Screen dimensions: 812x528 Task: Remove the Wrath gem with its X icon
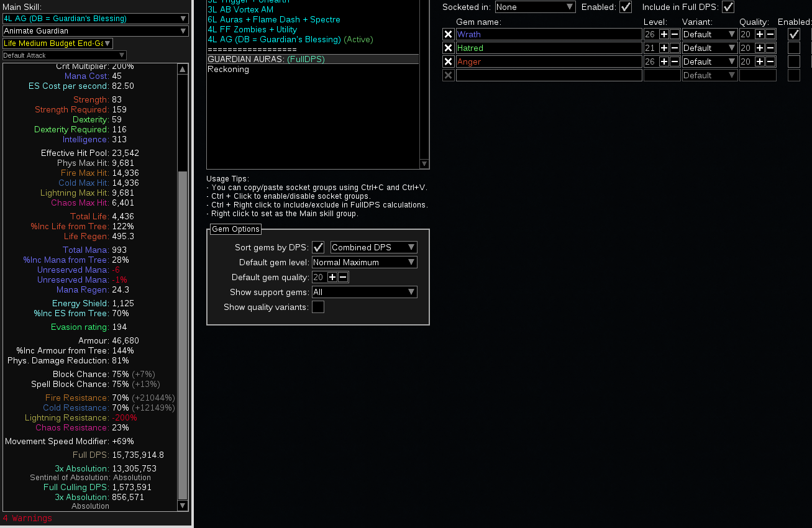pos(448,34)
